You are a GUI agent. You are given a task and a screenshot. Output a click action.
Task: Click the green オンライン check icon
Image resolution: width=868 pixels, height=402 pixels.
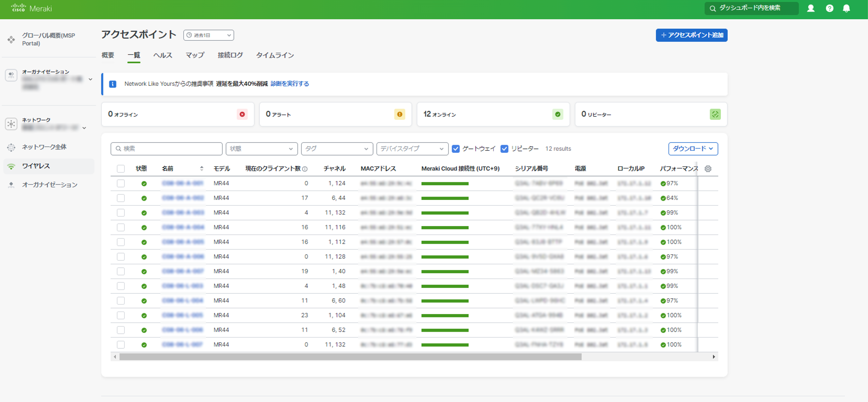558,114
